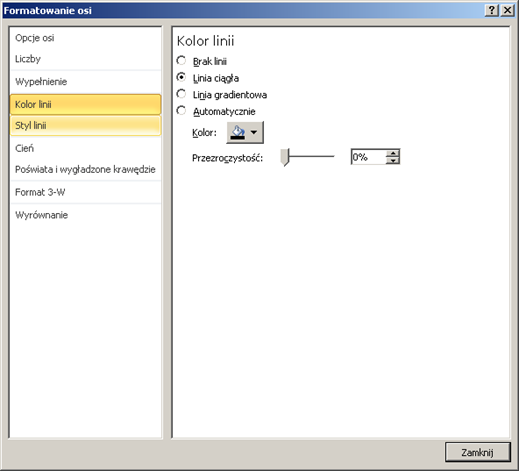Screen dimensions: 519x471
Task: Choose Linia gradientowa radio option
Action: click(x=181, y=94)
